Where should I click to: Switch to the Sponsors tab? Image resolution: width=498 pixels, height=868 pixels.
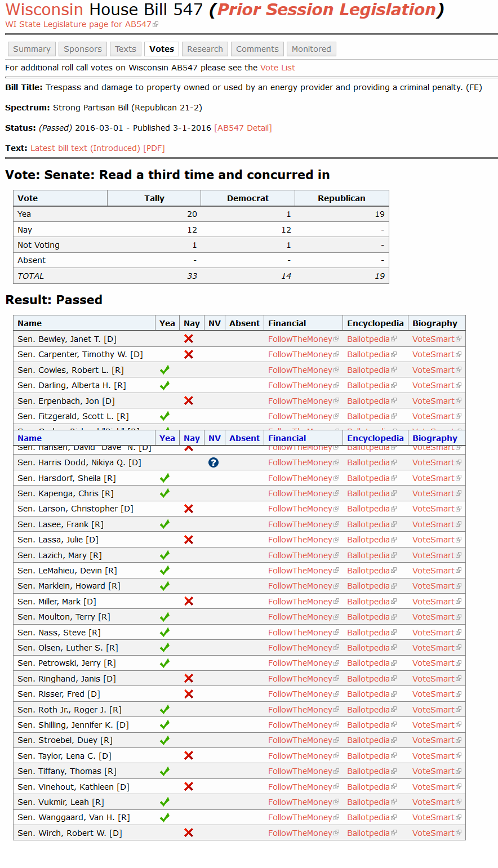pos(83,49)
